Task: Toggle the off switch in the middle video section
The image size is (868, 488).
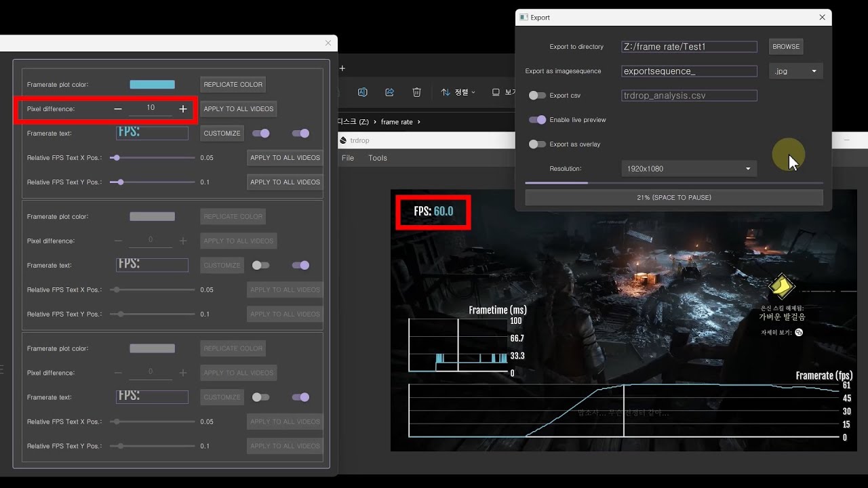Action: (261, 266)
